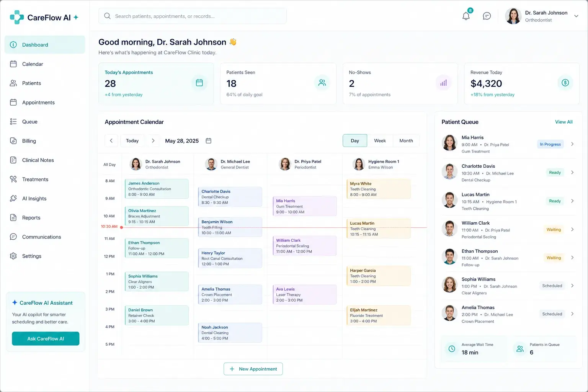Click the Today button
Screen dimensions: 588x392
pos(132,141)
